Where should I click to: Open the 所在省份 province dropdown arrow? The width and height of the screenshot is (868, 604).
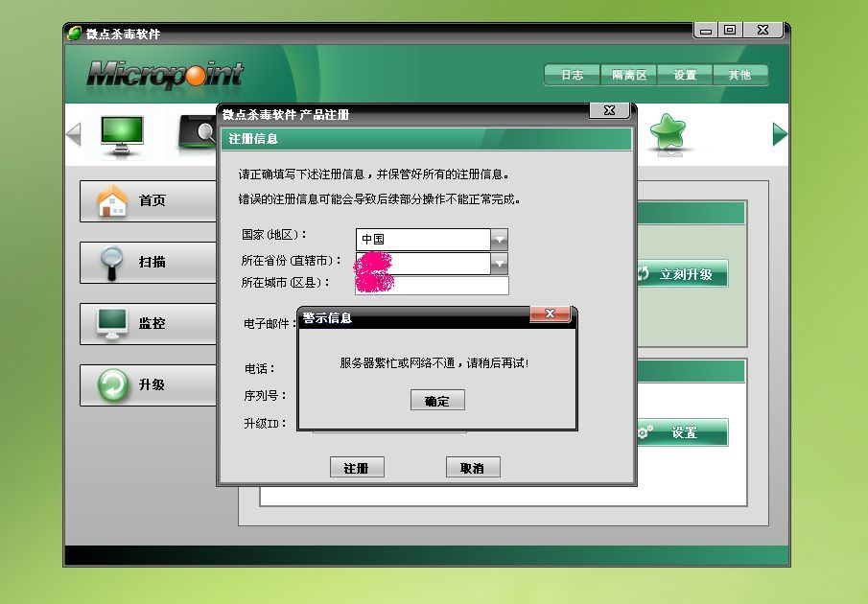tap(500, 264)
